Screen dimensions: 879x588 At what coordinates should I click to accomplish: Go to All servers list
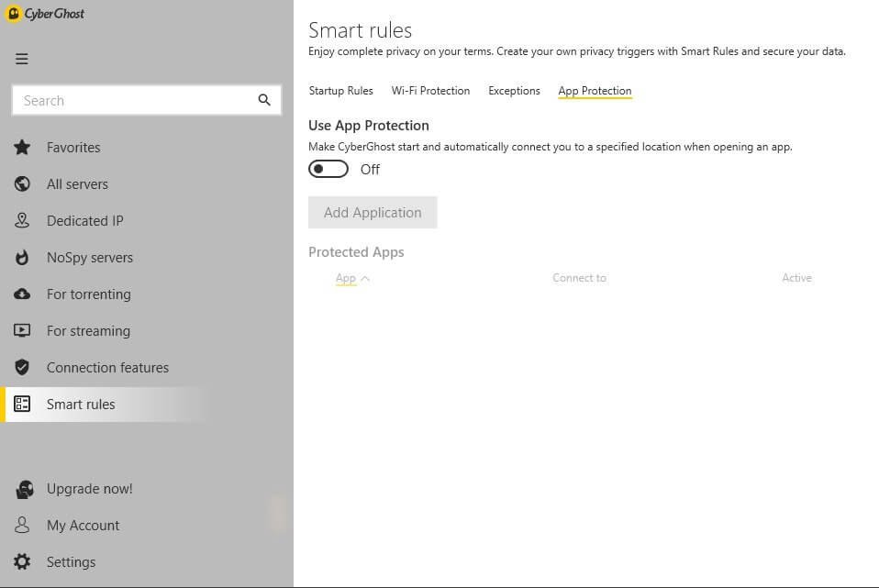(77, 183)
